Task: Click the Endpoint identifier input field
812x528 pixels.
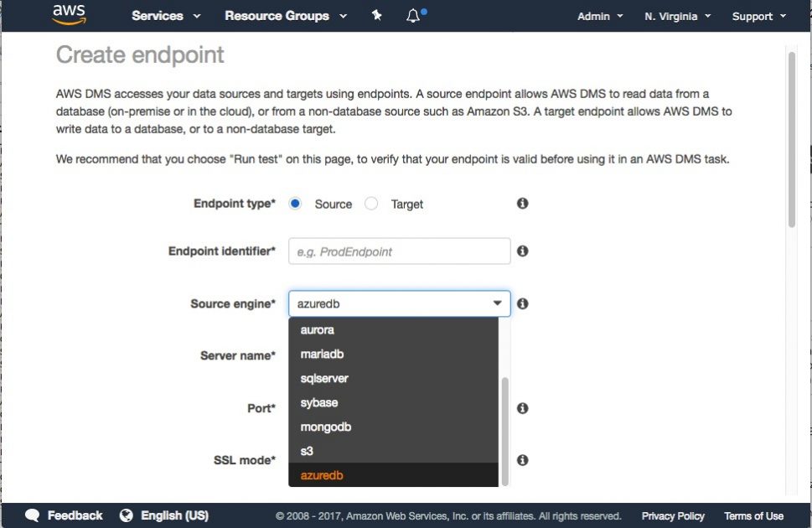Action: coord(399,251)
